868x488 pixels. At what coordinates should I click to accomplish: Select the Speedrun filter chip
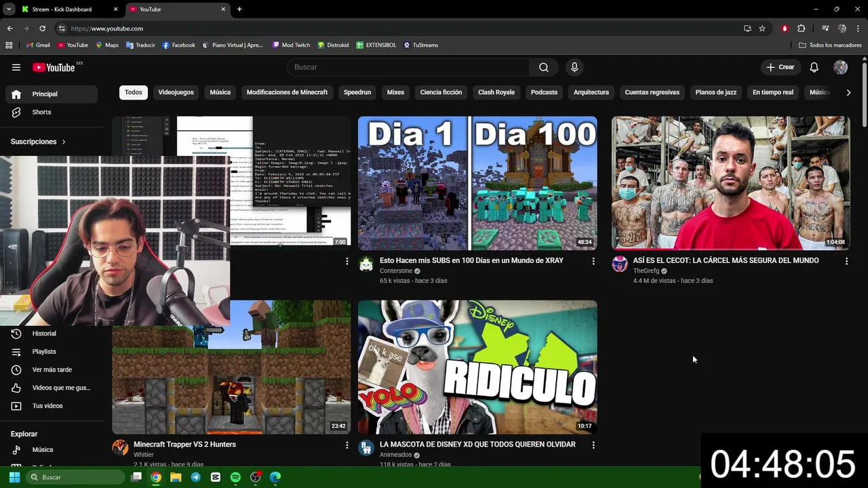357,92
